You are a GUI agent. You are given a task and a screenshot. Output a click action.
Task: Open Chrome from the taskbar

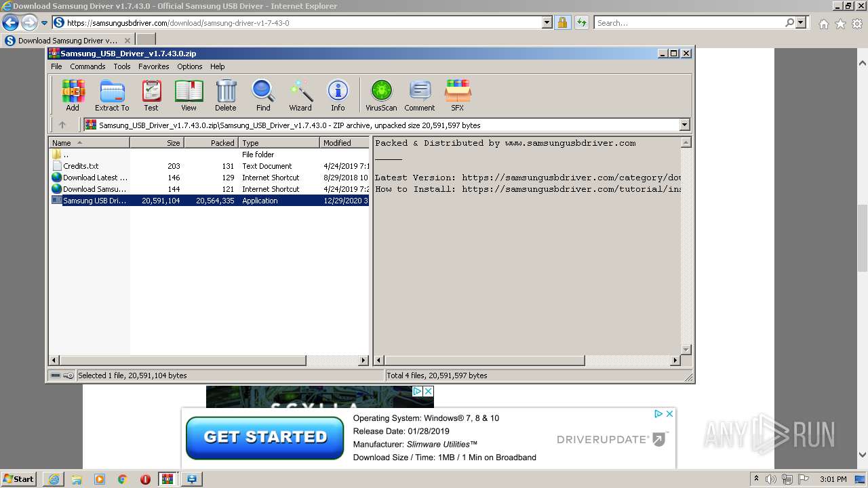[122, 479]
